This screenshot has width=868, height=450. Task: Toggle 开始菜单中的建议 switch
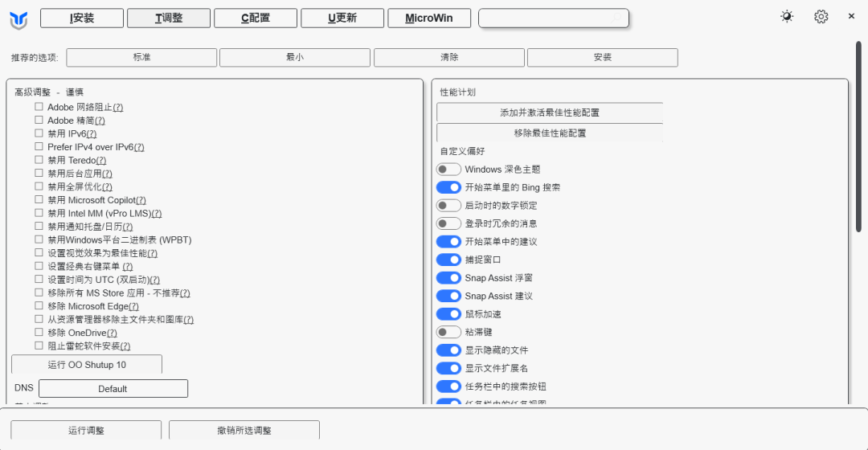[x=448, y=241]
